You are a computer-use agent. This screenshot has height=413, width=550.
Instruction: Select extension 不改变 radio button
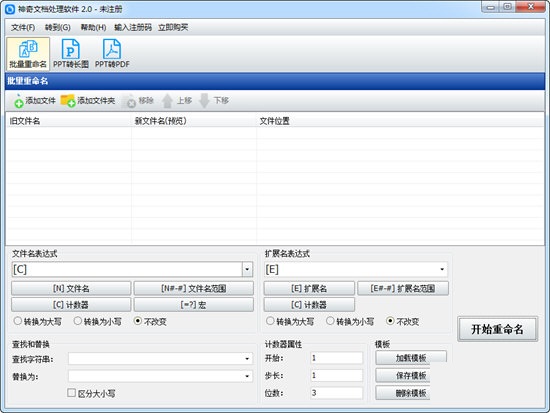coord(390,321)
